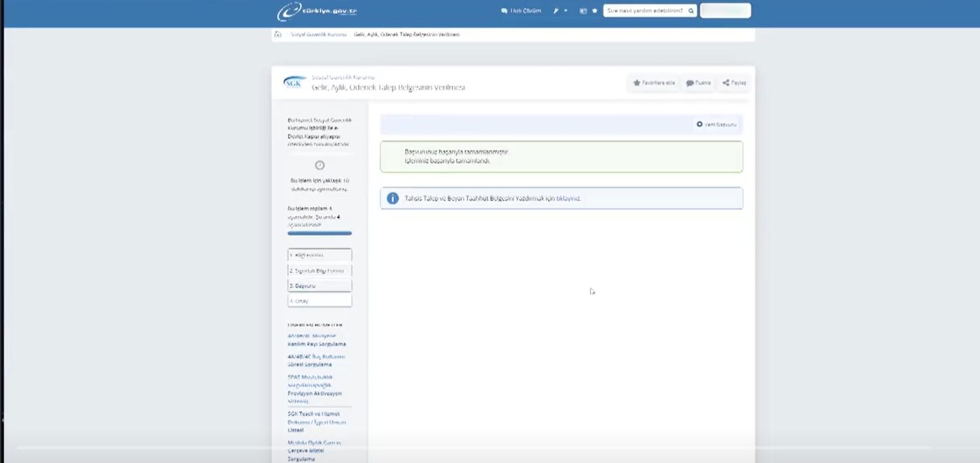Click the magnifier search icon
Image resolution: width=980 pixels, height=463 pixels.
(691, 11)
